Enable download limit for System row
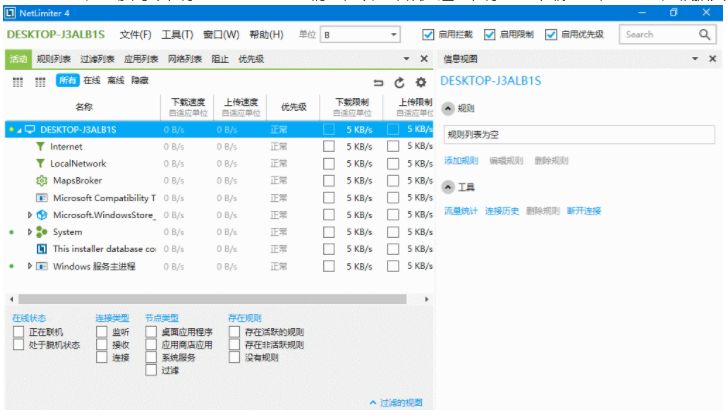The width and height of the screenshot is (728, 415). [x=329, y=232]
